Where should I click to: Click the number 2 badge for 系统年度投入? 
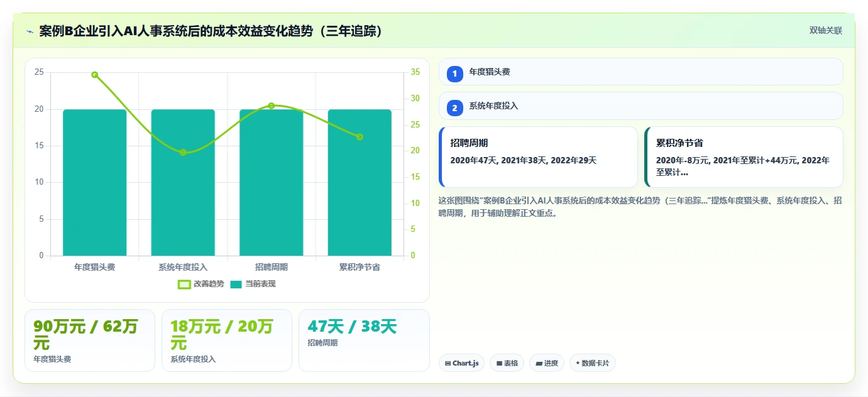click(454, 107)
